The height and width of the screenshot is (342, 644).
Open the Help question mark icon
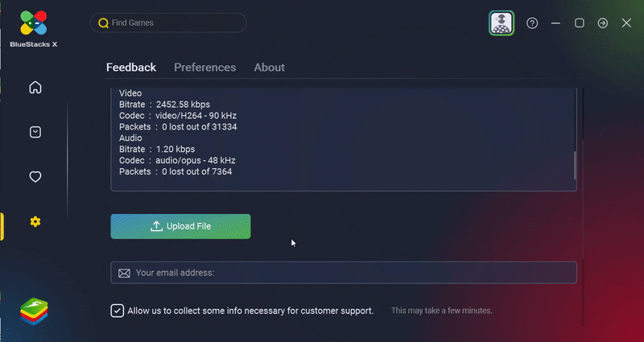pyautogui.click(x=532, y=23)
